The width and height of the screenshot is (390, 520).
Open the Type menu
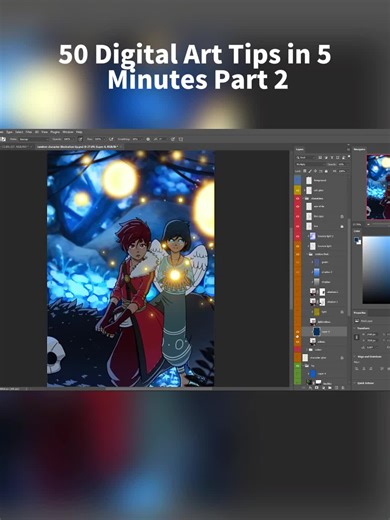point(9,132)
